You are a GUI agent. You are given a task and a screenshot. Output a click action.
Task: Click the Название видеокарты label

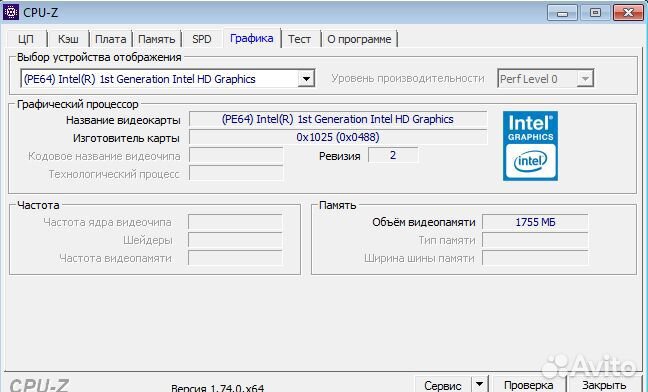click(x=123, y=120)
